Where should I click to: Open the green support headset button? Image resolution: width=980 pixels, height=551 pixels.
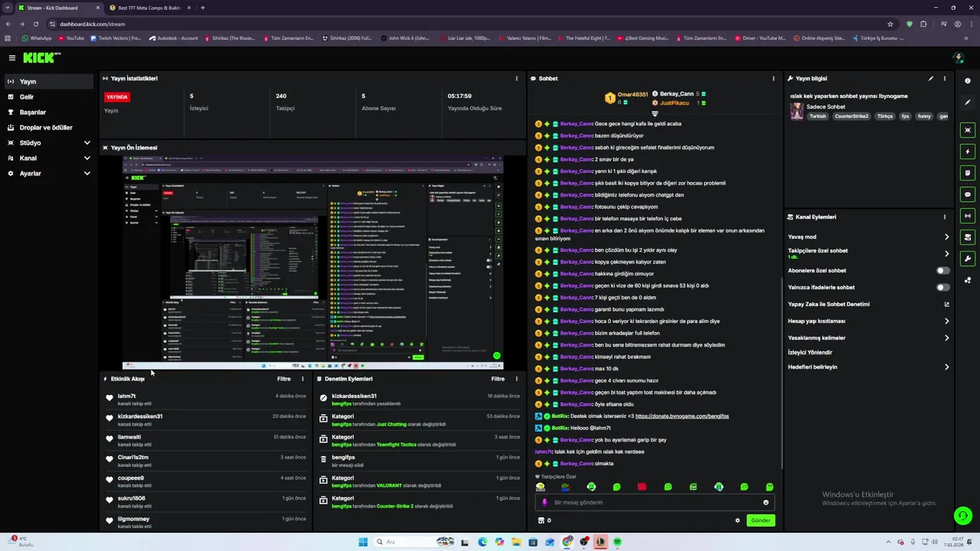[963, 516]
